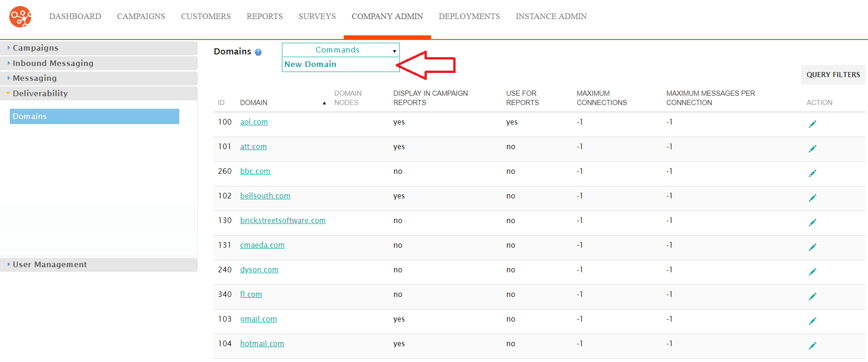
Task: Open the Commands dropdown
Action: (340, 50)
